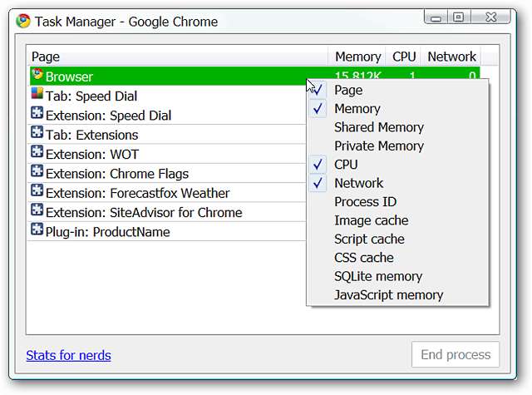The width and height of the screenshot is (532, 395).
Task: Toggle off the Network column option
Action: [358, 183]
